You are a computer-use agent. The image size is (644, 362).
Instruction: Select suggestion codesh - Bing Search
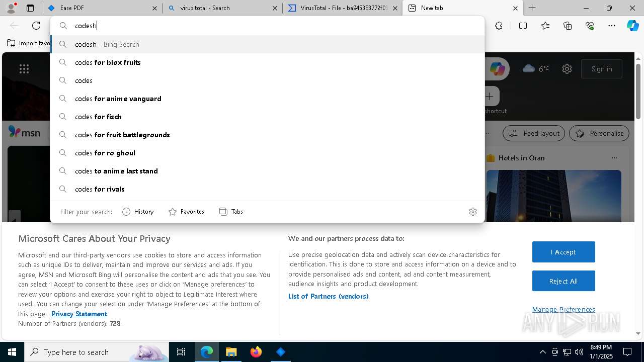[268, 44]
